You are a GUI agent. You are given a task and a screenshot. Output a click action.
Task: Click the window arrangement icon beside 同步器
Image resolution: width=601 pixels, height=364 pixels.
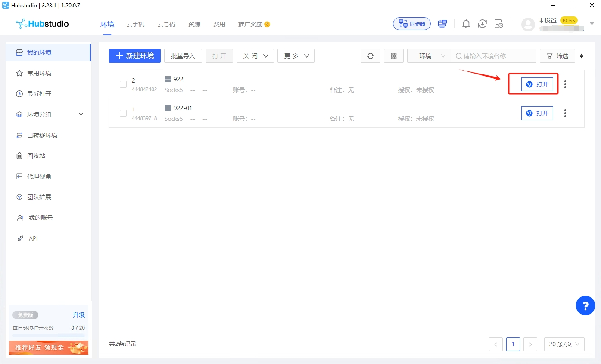pos(442,24)
